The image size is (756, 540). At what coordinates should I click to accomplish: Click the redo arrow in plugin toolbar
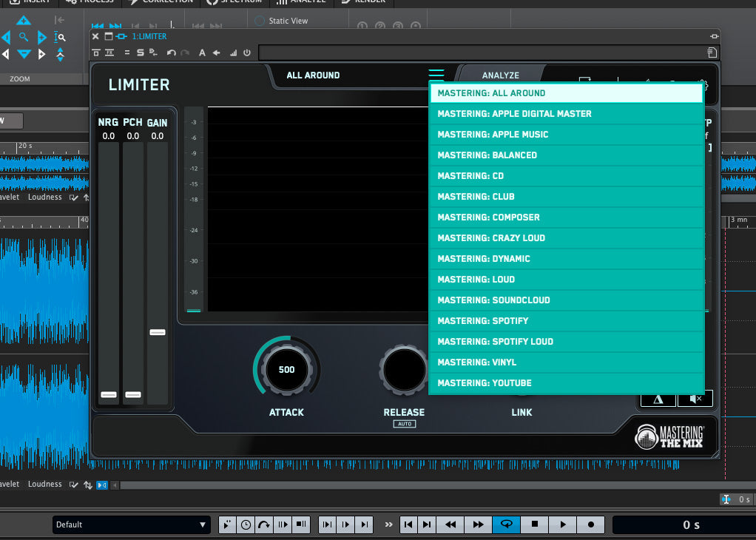coord(185,53)
